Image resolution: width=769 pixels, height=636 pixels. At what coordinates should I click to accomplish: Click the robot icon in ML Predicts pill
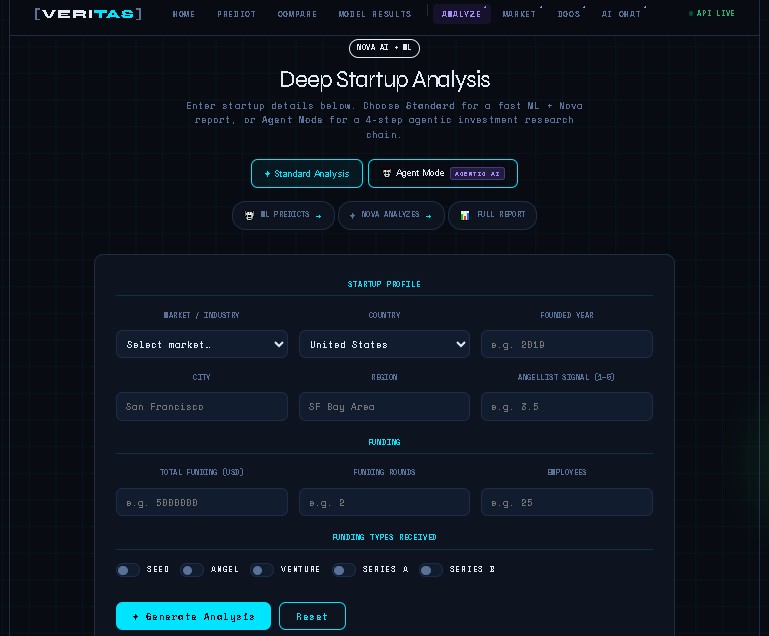pyautogui.click(x=249, y=215)
